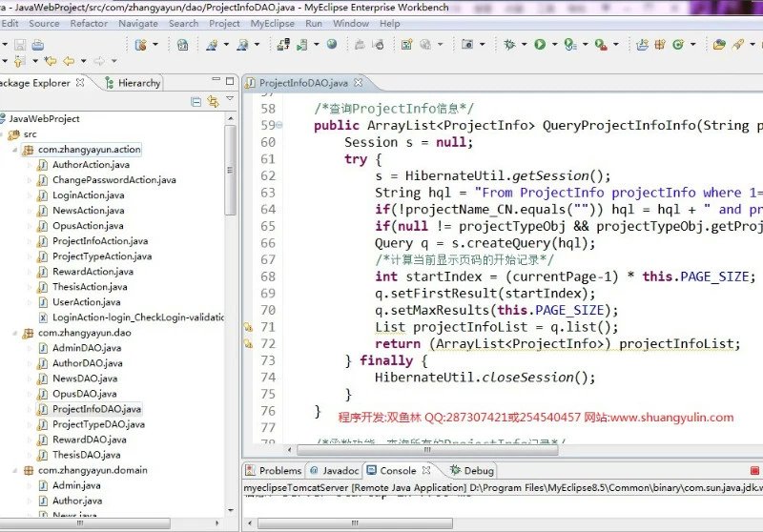
Task: Click the yellow Last Edit Location arrow icon
Action: point(51,61)
